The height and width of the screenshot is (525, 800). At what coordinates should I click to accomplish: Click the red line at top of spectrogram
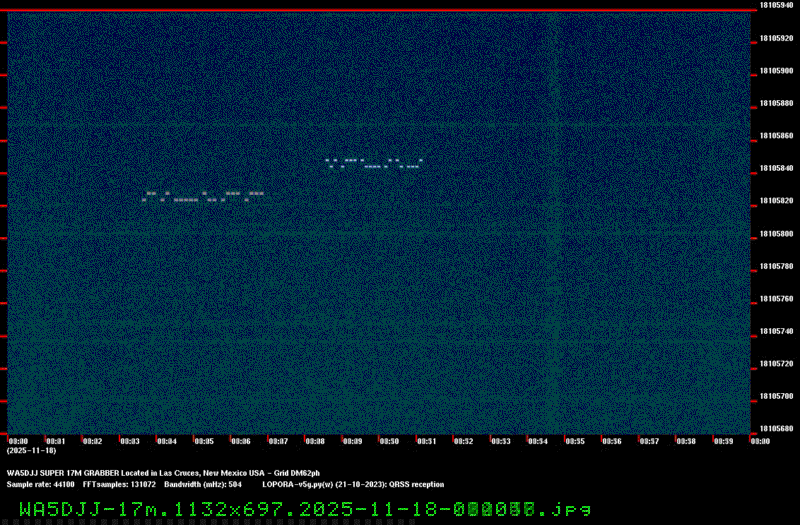[x=379, y=10]
